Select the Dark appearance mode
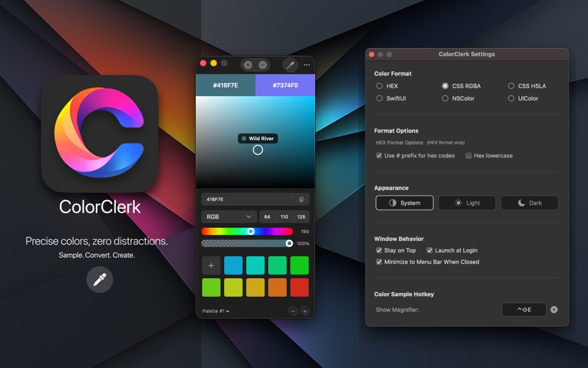 (529, 203)
